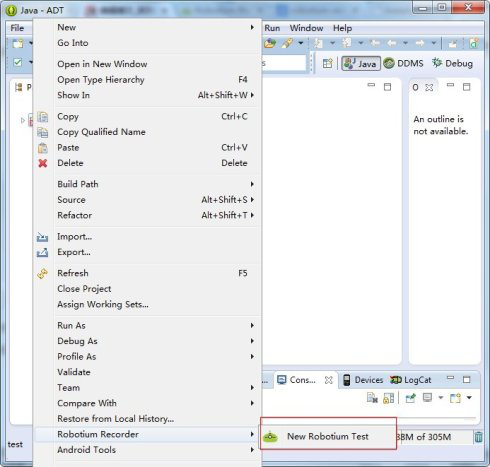Click the Open Perspective icon
This screenshot has width=490, height=467.
pos(327,63)
